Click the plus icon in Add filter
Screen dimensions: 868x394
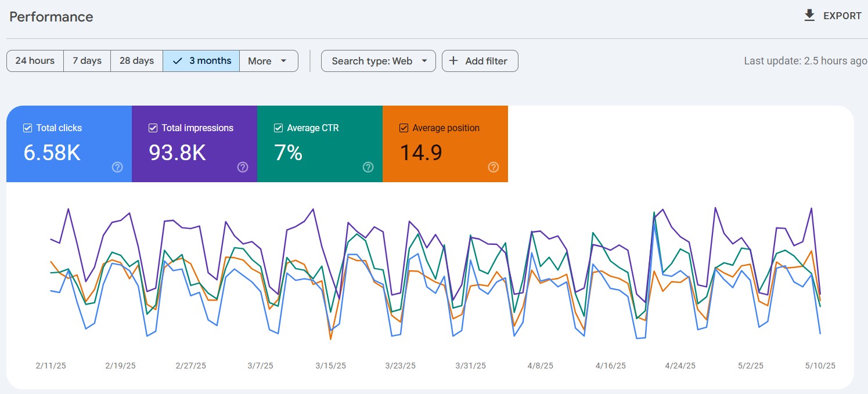454,61
